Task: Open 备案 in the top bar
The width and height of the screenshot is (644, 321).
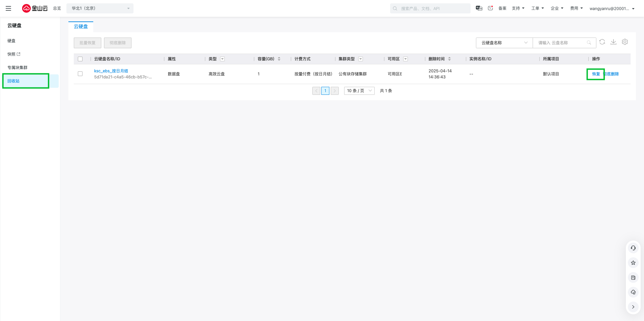Action: point(502,8)
